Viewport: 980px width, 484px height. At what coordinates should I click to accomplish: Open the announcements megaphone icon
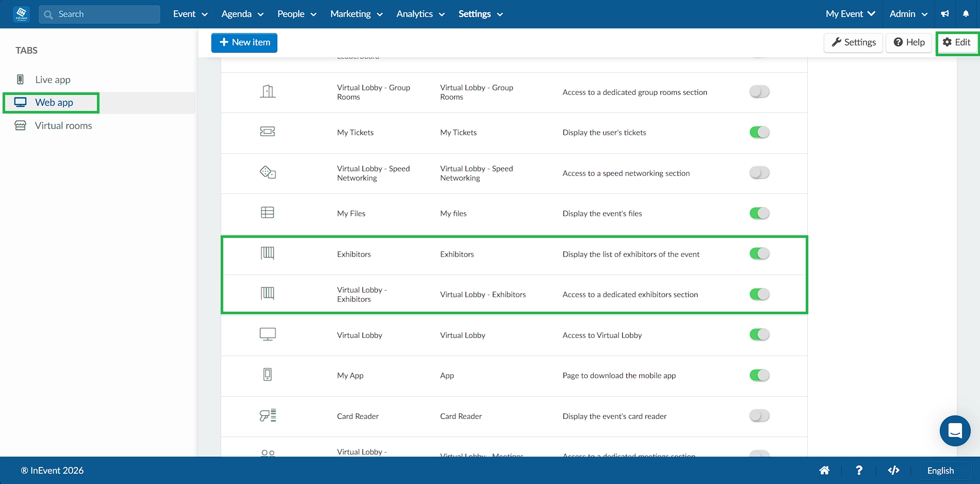pos(945,14)
